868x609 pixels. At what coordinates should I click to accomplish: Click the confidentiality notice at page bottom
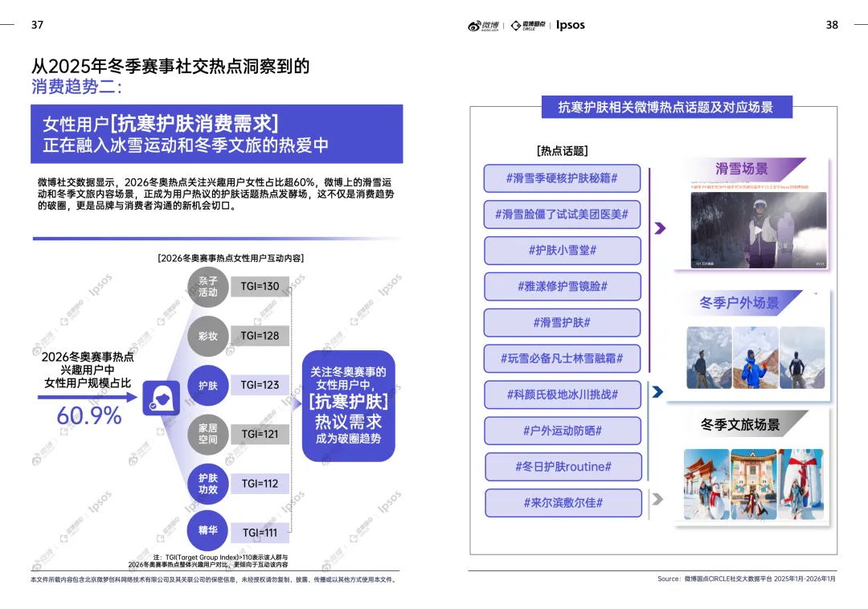click(215, 580)
